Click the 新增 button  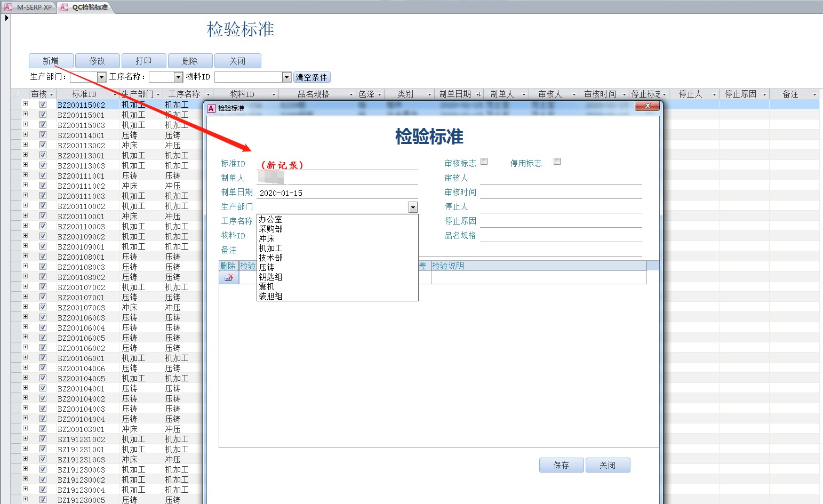click(51, 61)
